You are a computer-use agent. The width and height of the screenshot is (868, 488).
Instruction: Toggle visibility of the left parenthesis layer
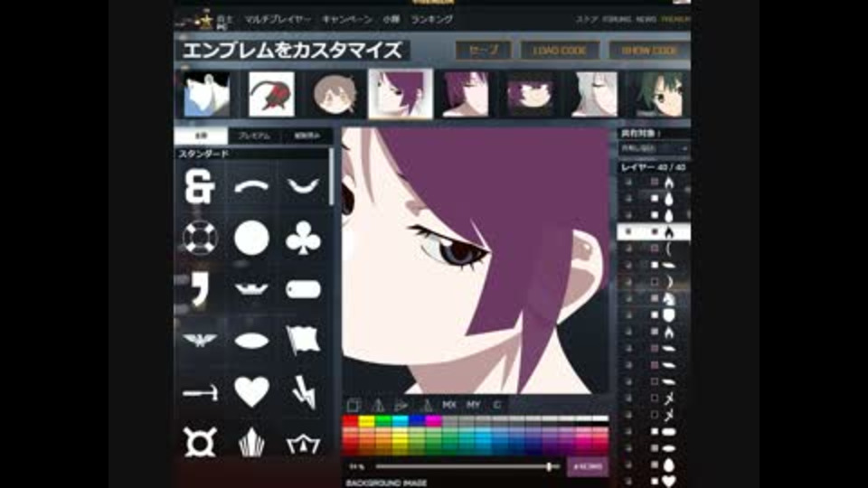[x=628, y=249]
